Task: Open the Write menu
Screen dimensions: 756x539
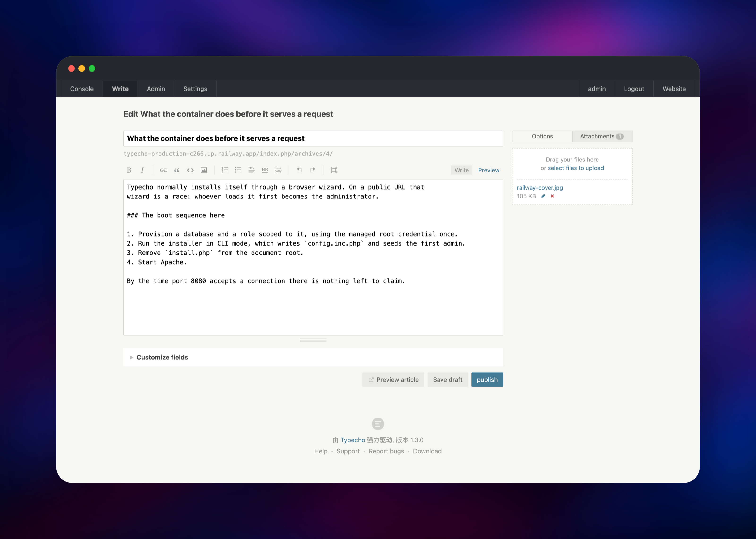Action: click(x=120, y=89)
